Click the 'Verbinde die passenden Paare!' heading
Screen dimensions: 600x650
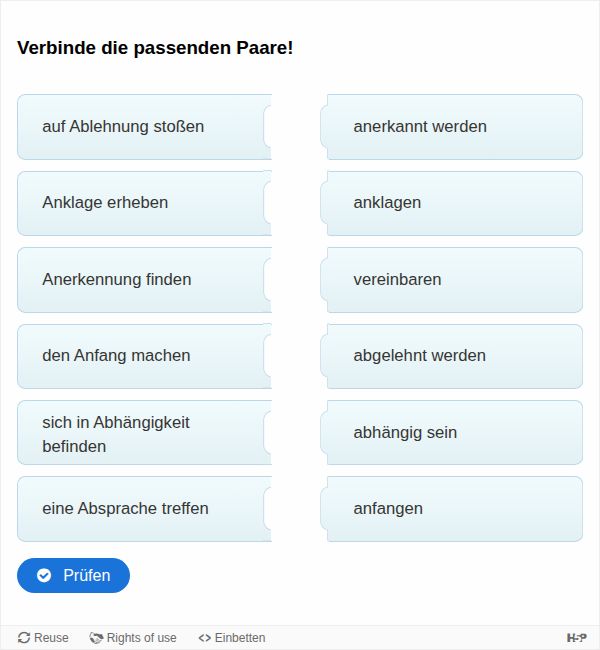[x=155, y=47]
